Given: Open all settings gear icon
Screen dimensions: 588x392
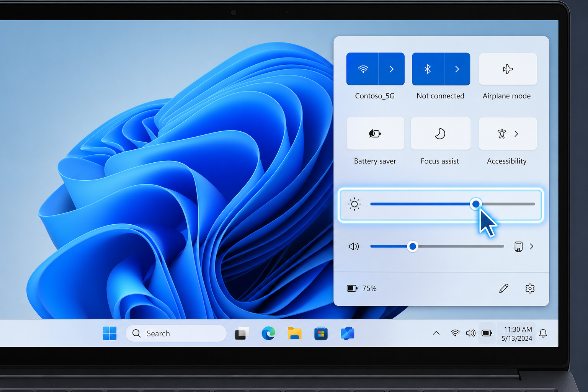Looking at the screenshot, I should (530, 288).
